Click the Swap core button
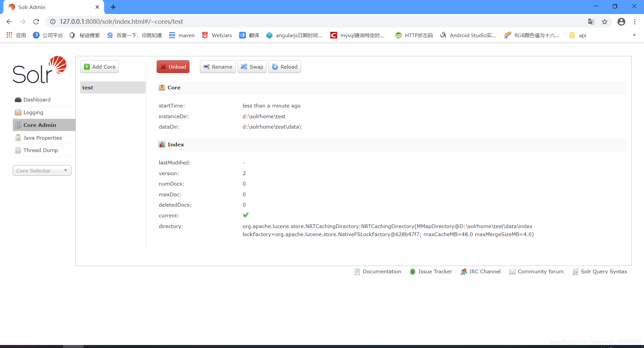Screen dimensions: 644x348 pyautogui.click(x=252, y=67)
